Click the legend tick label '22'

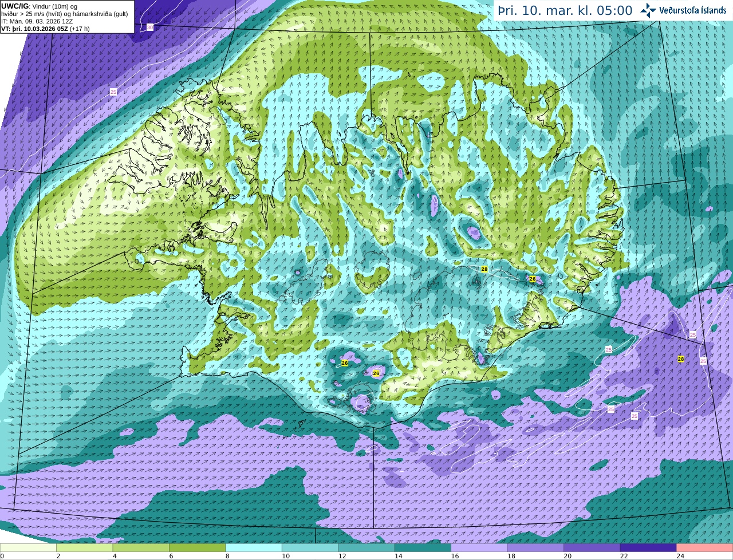tap(624, 556)
